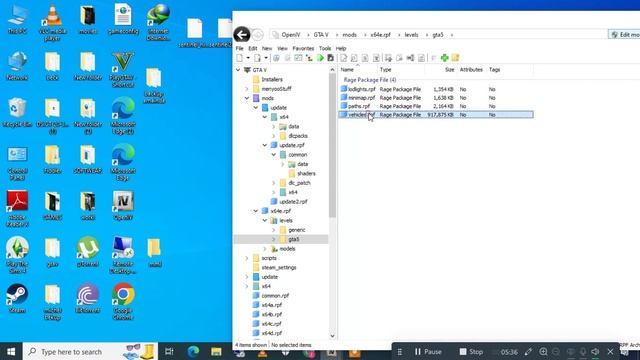
Task: Click the black back arrow in OpenIV
Action: [x=242, y=35]
